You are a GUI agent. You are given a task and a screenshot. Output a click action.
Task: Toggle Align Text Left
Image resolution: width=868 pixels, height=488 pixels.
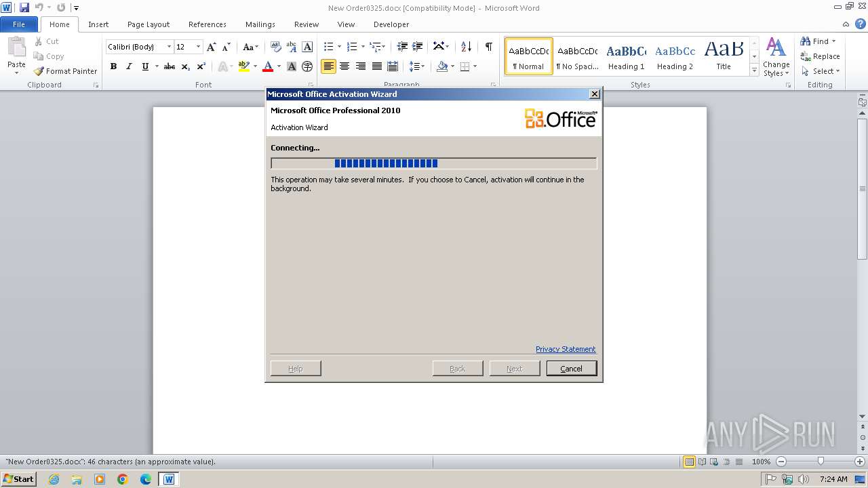point(329,66)
